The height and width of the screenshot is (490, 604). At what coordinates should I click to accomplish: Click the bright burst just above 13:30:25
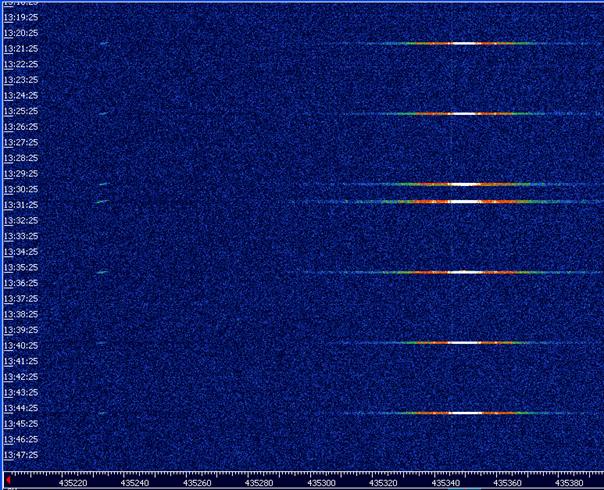(x=466, y=185)
